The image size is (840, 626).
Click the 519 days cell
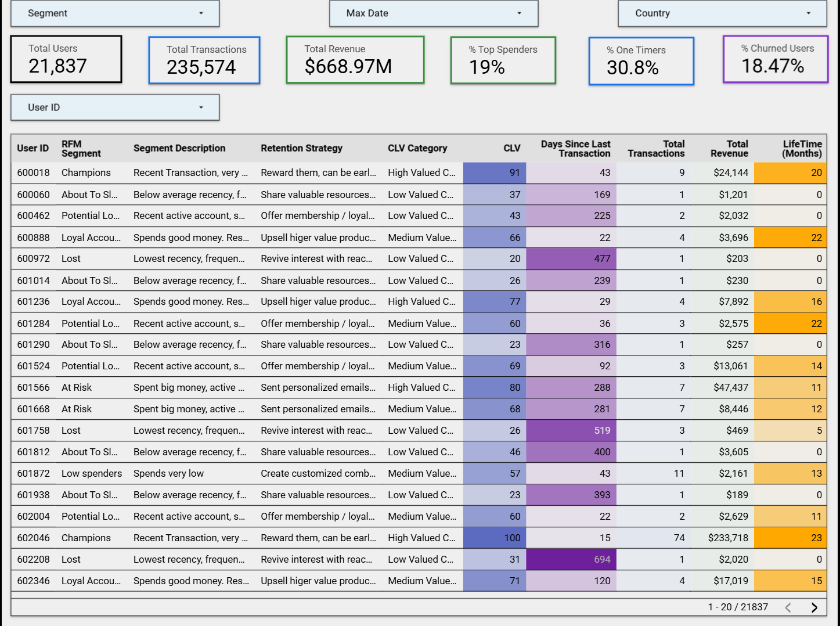tap(571, 430)
